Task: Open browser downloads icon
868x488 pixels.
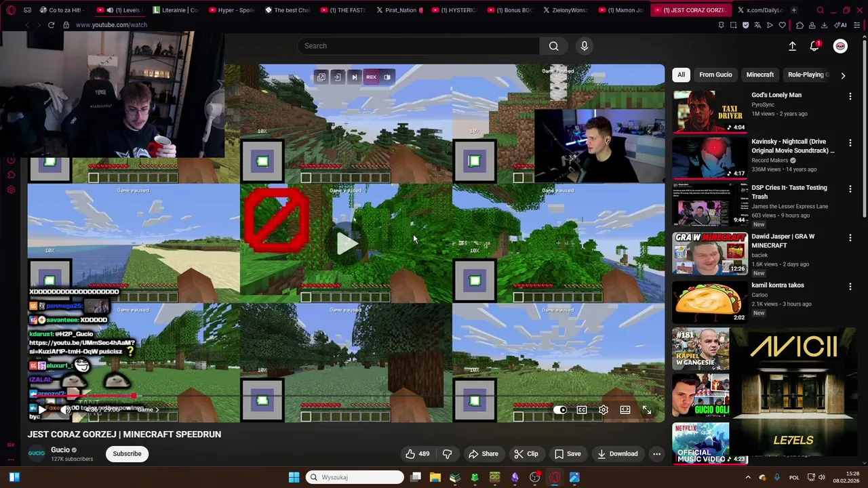Action: click(x=824, y=25)
